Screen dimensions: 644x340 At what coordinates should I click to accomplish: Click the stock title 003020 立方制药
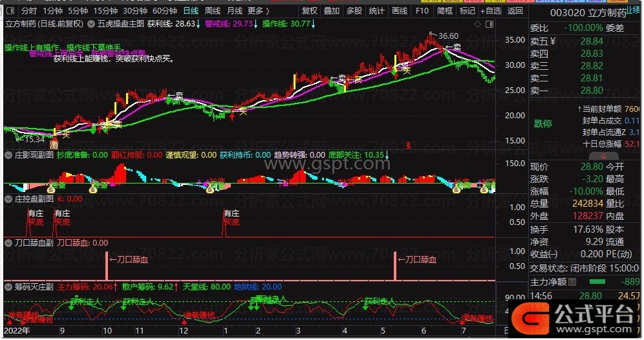click(588, 13)
